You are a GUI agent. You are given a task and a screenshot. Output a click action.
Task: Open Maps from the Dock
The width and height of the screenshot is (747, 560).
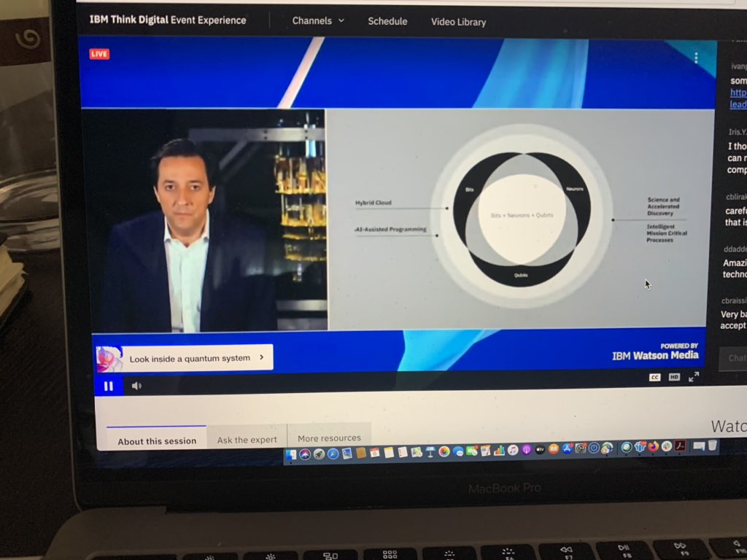pos(417,451)
